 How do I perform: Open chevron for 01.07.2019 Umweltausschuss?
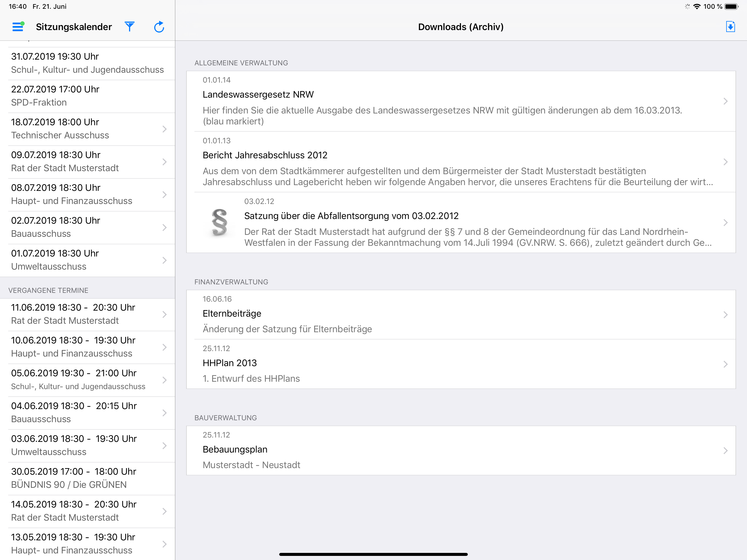[164, 260]
